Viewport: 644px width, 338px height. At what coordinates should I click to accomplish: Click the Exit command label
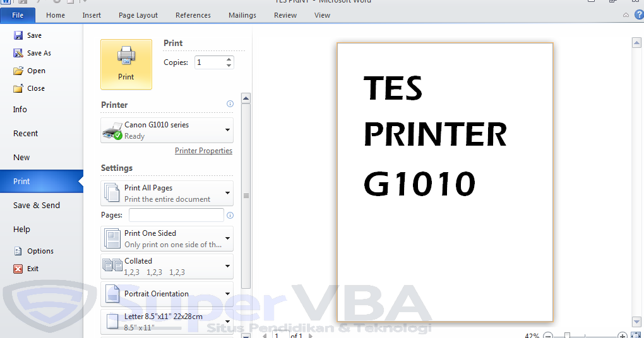[33, 269]
